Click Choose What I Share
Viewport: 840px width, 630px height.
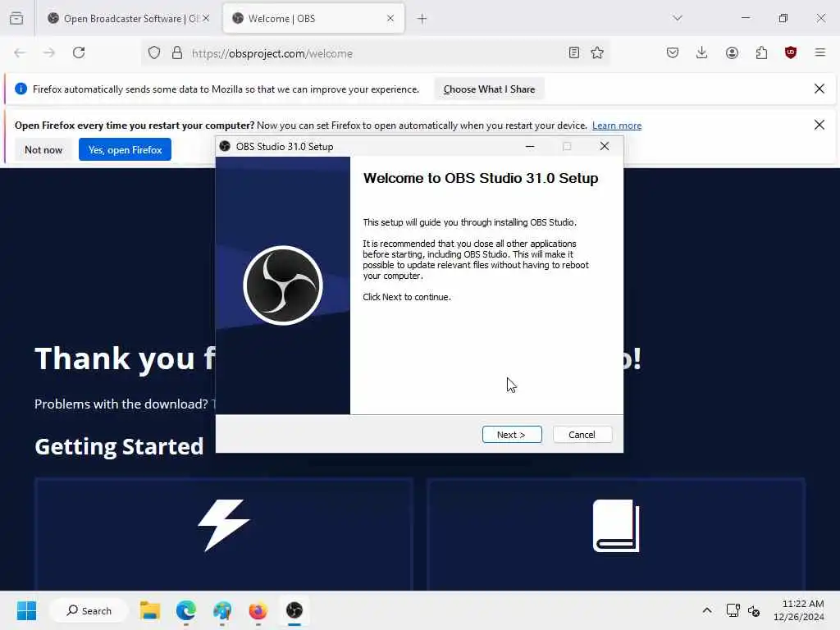tap(489, 89)
